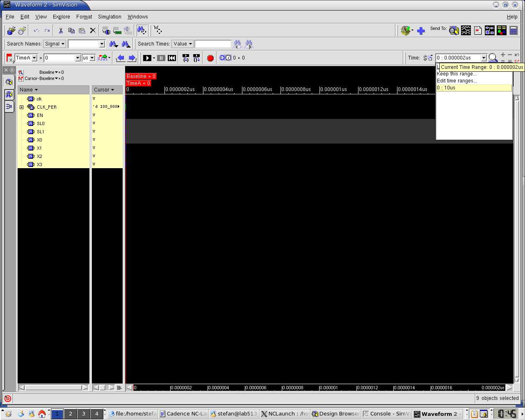Click the Baseline red marker label
The width and height of the screenshot is (525, 420).
(x=141, y=76)
